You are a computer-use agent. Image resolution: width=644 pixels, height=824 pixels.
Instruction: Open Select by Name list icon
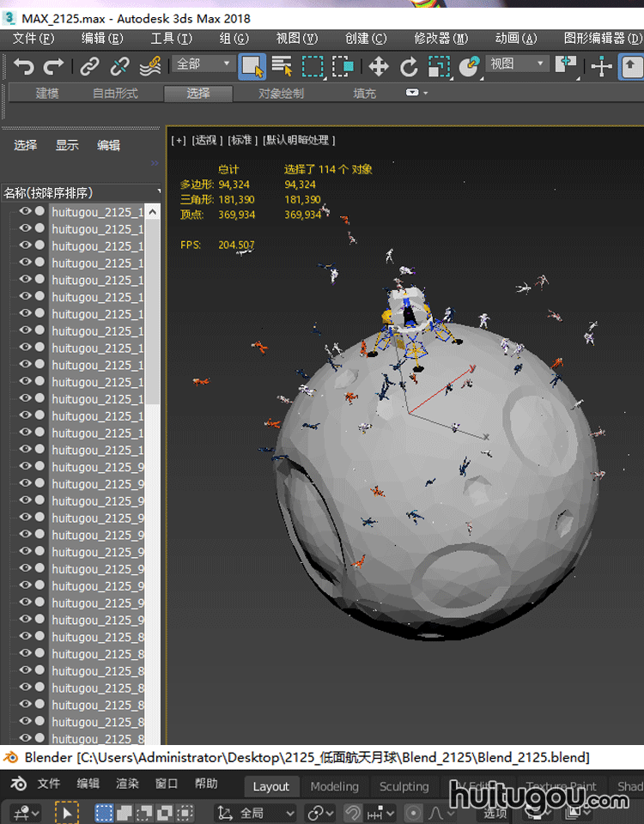coord(282,66)
